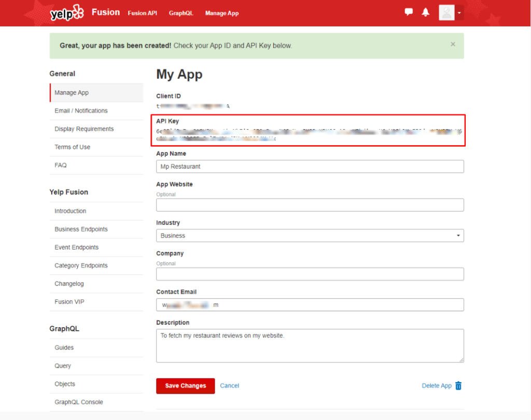Launch the GraphQL Console
The height and width of the screenshot is (420, 531).
pos(96,402)
